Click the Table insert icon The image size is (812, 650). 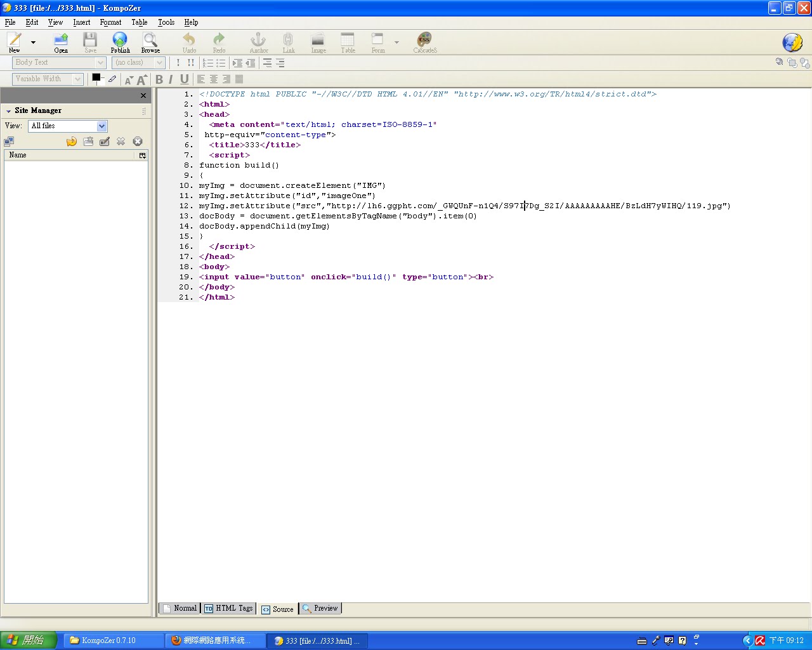pyautogui.click(x=348, y=40)
